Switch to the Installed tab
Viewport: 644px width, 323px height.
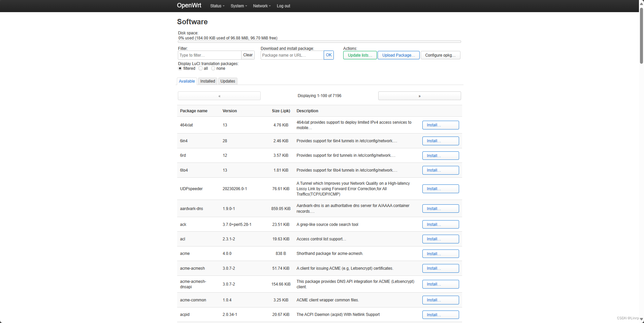[207, 81]
